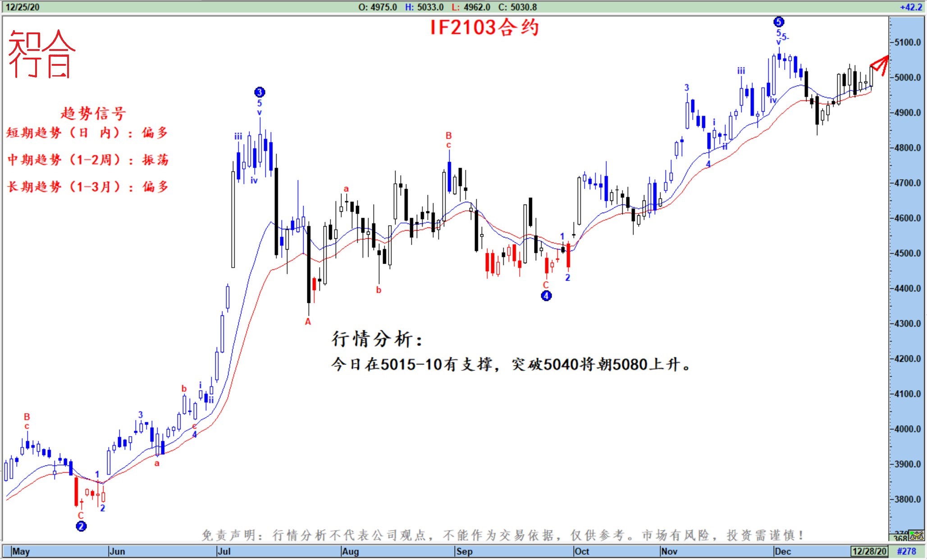Click the 12/28/20 date box on time axis

[x=869, y=551]
